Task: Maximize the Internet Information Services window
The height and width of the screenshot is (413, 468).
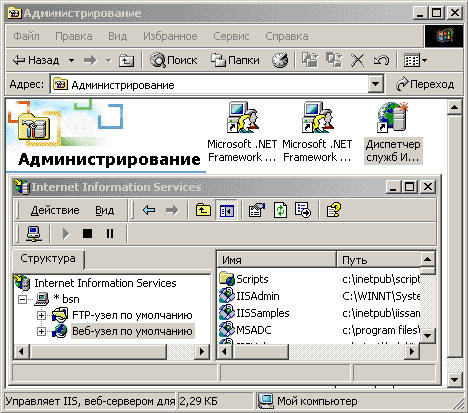Action: (410, 187)
